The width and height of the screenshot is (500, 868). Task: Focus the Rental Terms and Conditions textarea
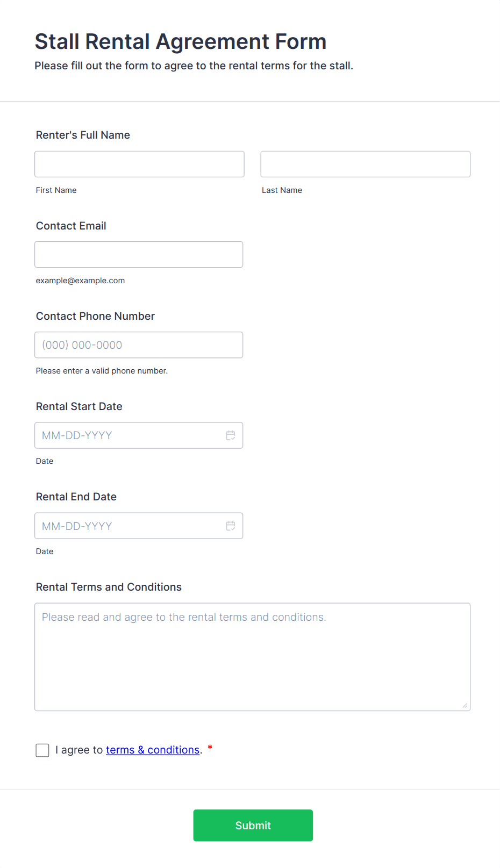pyautogui.click(x=252, y=657)
